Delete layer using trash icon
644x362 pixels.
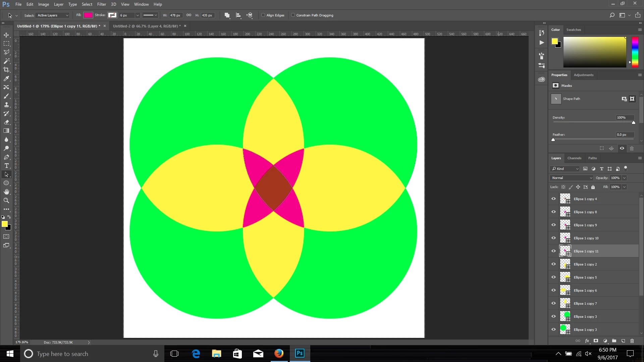[x=632, y=341]
